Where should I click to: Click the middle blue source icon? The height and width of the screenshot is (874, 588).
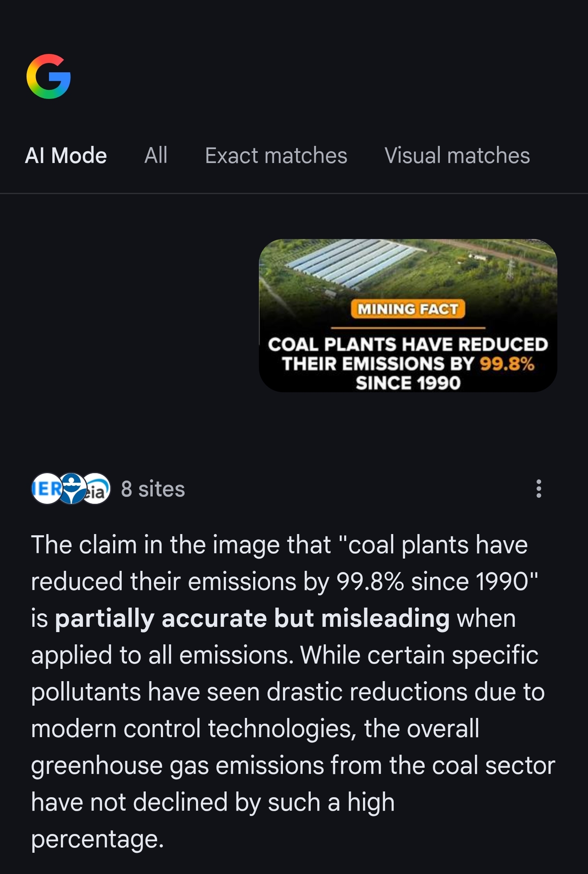pos(72,489)
